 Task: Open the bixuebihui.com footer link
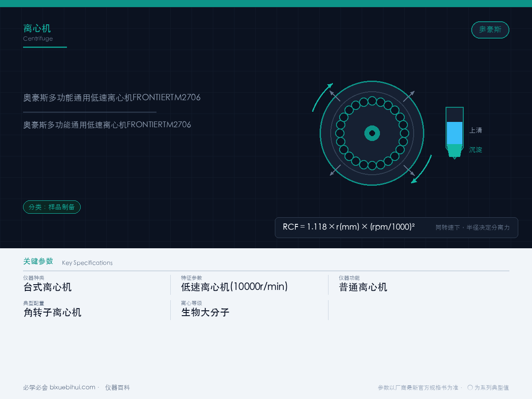pos(72,387)
